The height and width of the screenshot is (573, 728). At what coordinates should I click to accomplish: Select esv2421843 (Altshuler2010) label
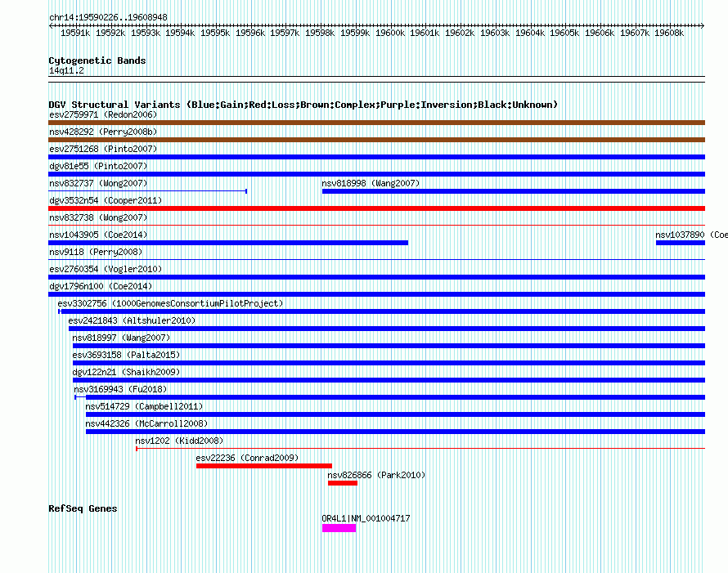132,320
